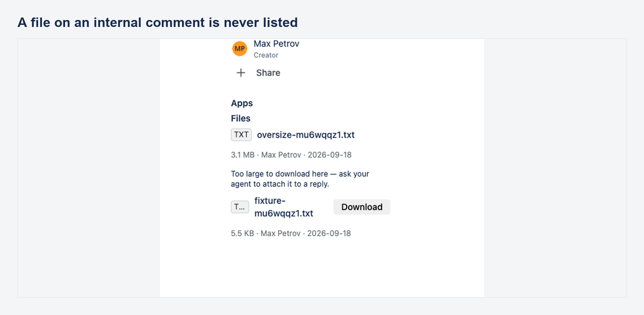This screenshot has height=315, width=644.
Task: Click the 3.1 MB file details line
Action: 291,155
